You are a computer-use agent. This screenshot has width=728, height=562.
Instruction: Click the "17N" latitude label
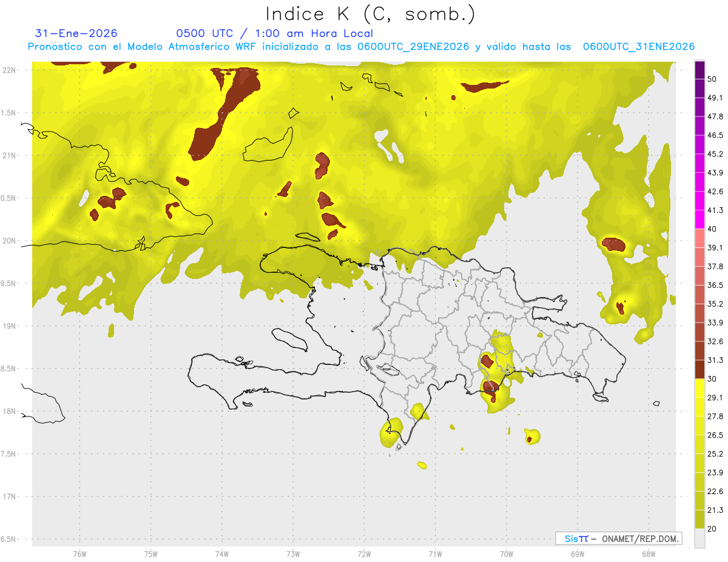[x=10, y=497]
